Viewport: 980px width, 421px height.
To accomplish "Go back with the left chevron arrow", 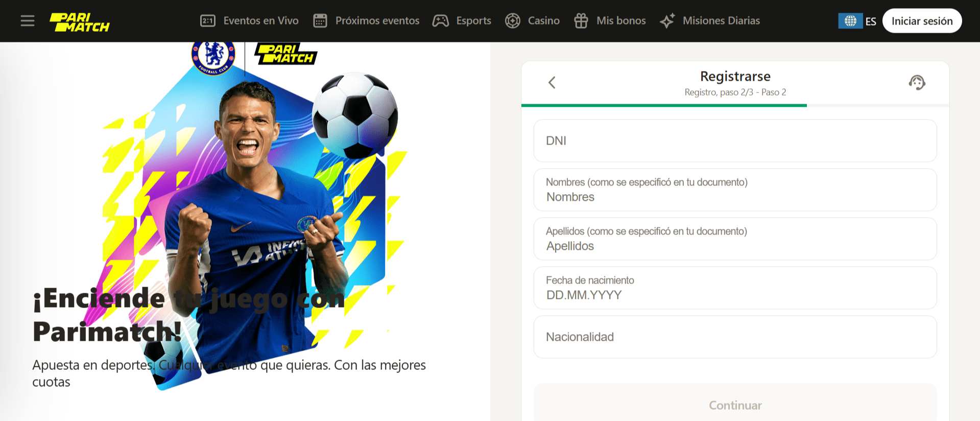I will 552,82.
